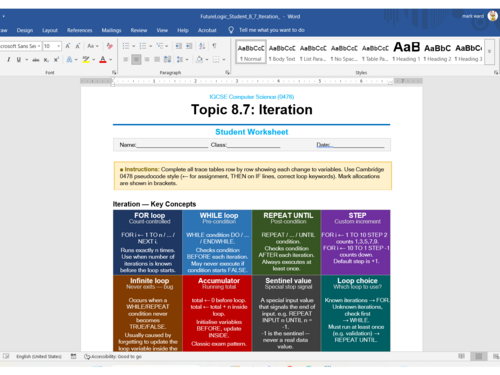Apply the No Spacing style
Image resolution: width=500 pixels, height=375 pixels.
344,52
